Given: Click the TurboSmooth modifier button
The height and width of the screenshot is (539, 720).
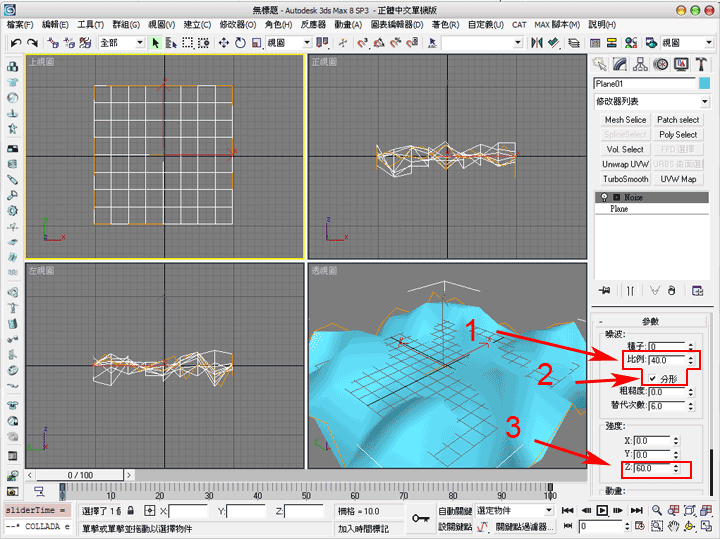Looking at the screenshot, I should [625, 179].
